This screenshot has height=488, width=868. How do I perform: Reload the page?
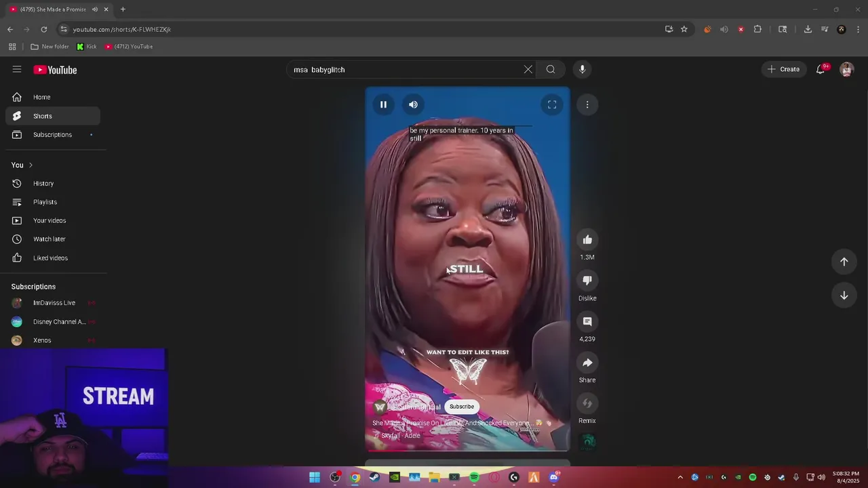coord(44,29)
